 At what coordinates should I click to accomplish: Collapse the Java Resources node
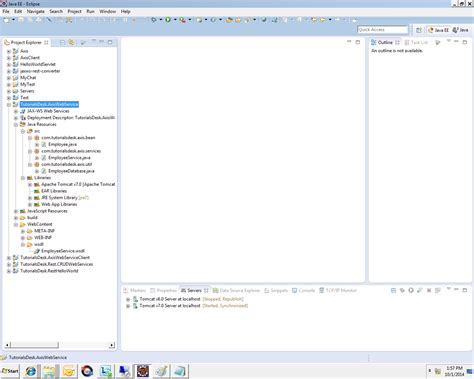pos(16,125)
